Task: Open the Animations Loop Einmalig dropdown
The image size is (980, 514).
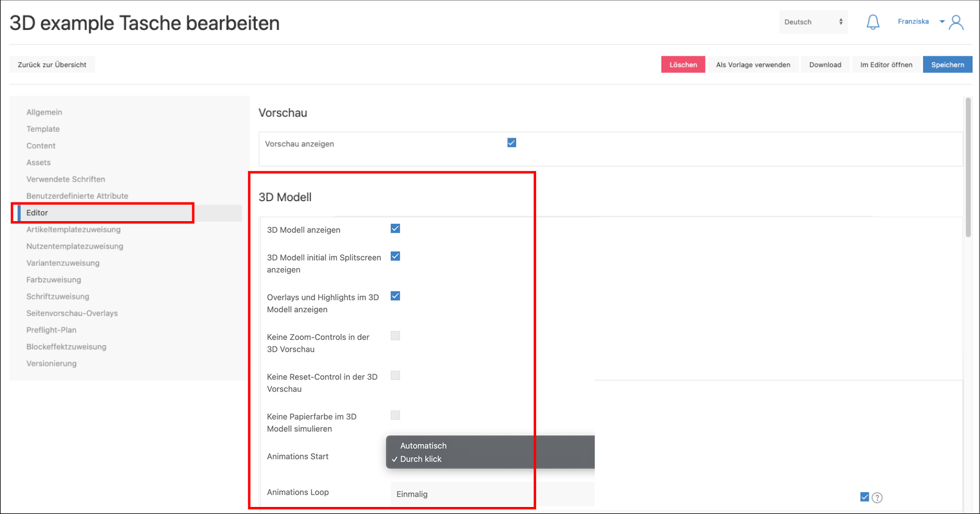Action: pyautogui.click(x=492, y=494)
